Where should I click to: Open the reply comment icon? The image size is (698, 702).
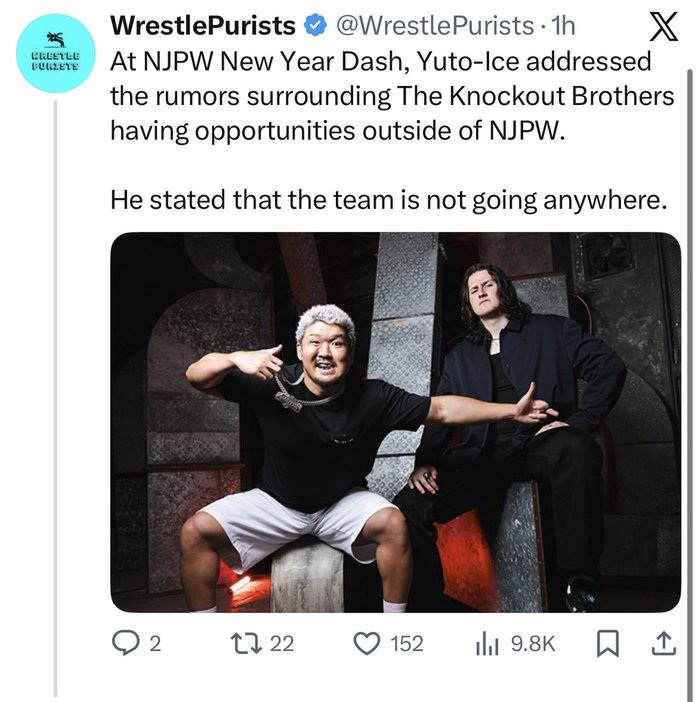coord(126,643)
